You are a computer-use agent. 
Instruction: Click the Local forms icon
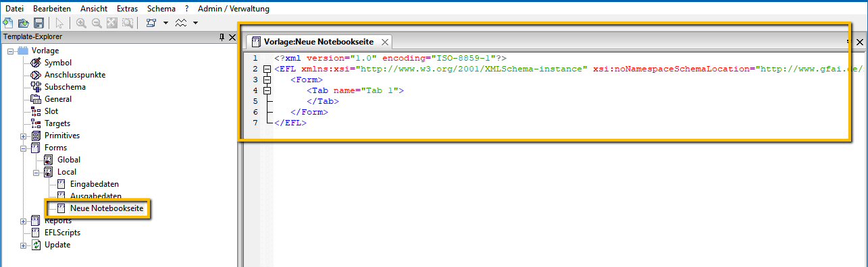click(x=49, y=172)
